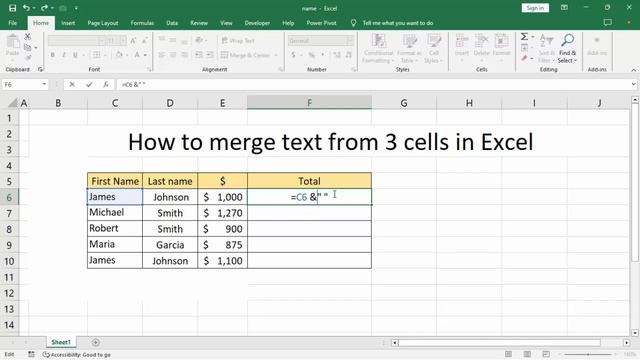
Task: Click the vertical scrollbar down arrow
Action: point(635,333)
